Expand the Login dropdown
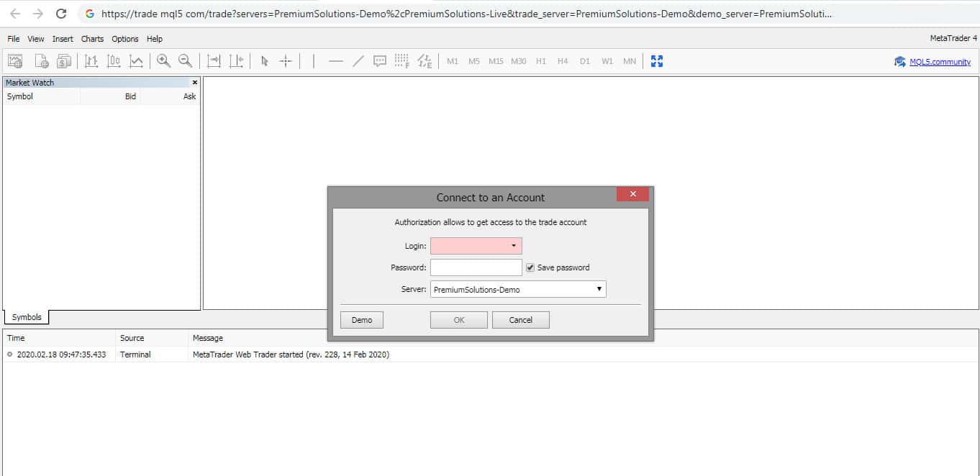The height and width of the screenshot is (476, 980). coord(514,246)
